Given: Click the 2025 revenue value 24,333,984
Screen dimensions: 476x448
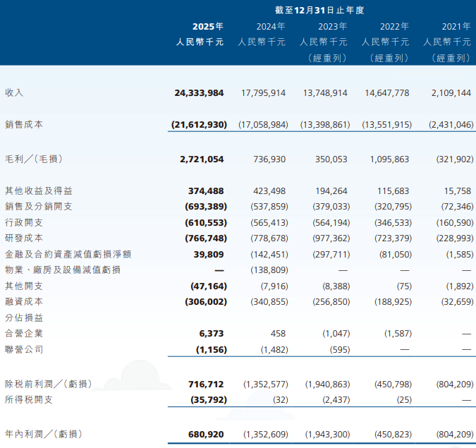Looking at the screenshot, I should pos(199,92).
